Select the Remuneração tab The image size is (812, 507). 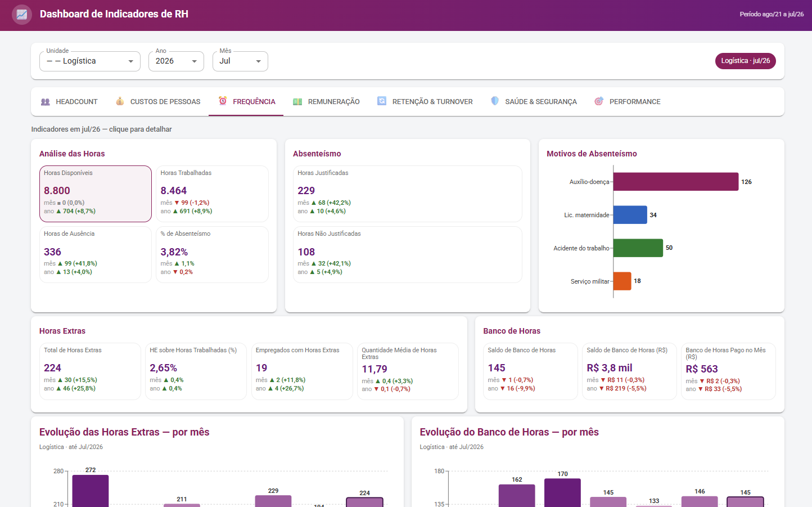(326, 102)
